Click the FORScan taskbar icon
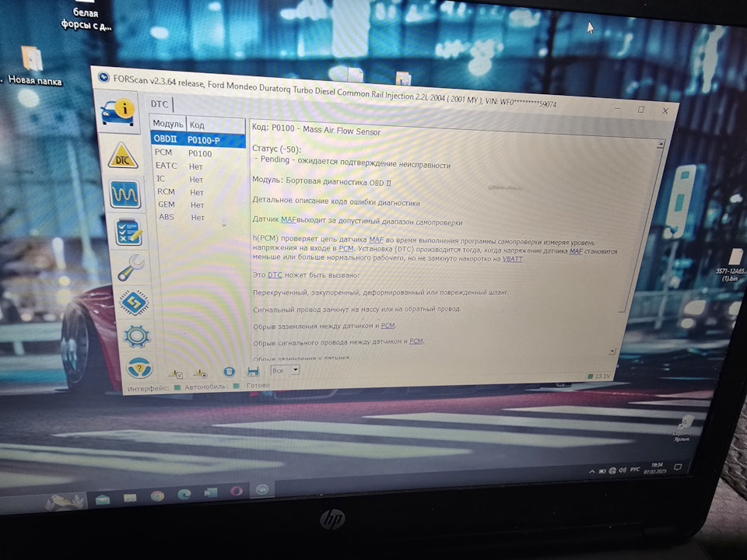The image size is (747, 560). pyautogui.click(x=262, y=489)
